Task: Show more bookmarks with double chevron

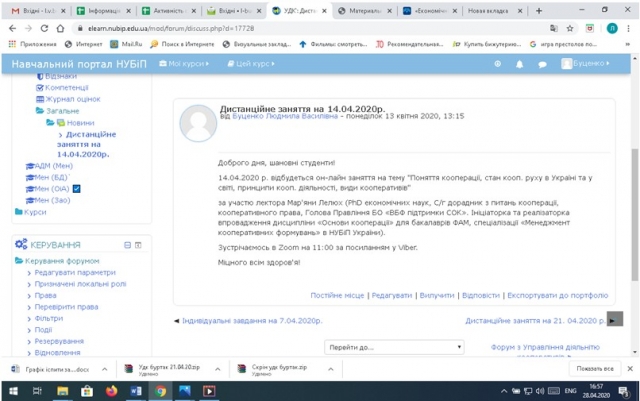Action: coord(627,44)
